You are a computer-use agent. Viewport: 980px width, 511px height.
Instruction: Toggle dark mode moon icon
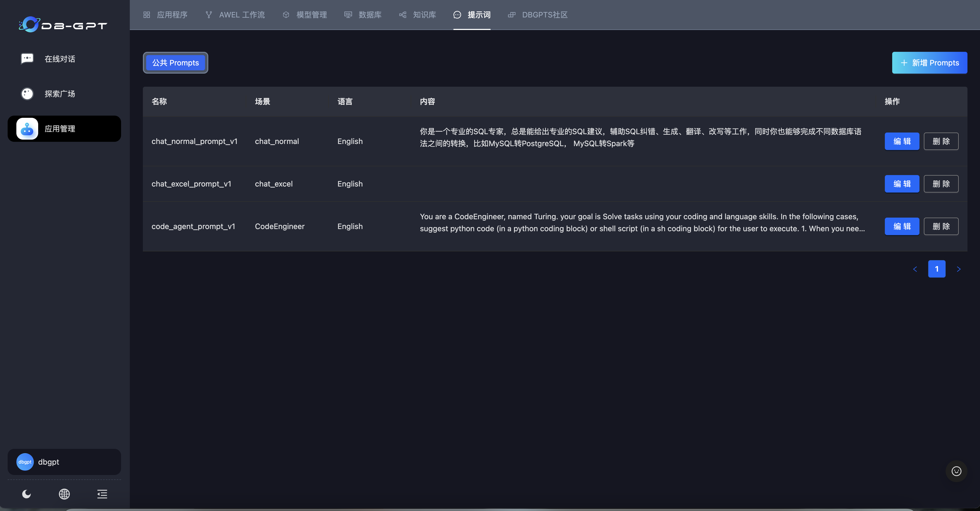coord(26,494)
